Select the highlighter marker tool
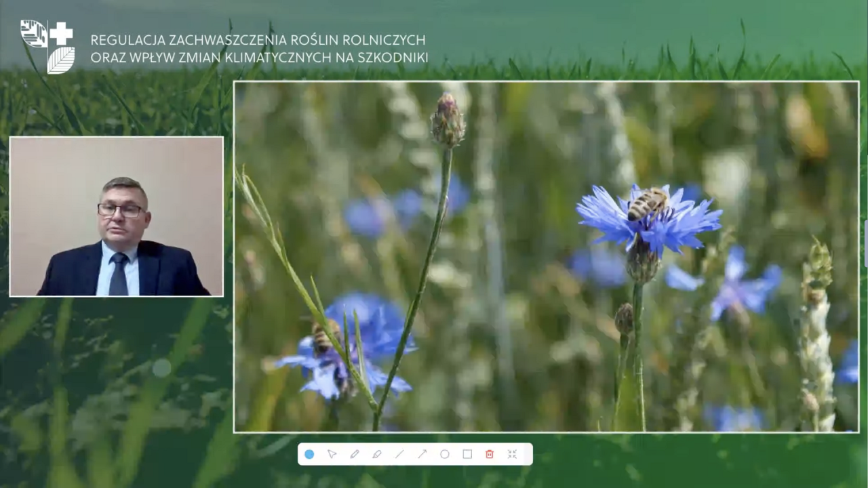The image size is (868, 488). [377, 454]
